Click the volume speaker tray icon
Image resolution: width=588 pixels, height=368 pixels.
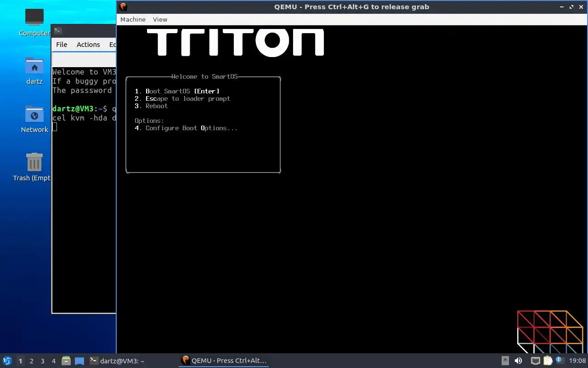click(519, 361)
